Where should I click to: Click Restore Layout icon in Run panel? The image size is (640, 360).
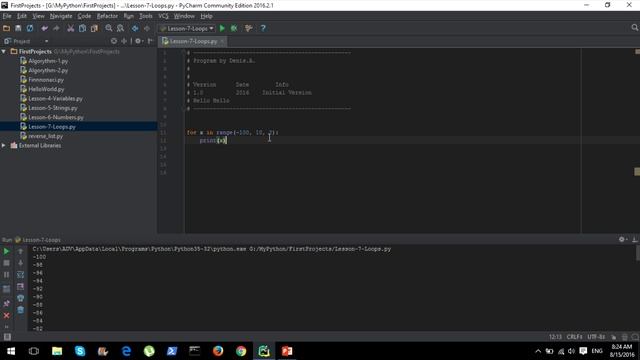click(x=7, y=289)
